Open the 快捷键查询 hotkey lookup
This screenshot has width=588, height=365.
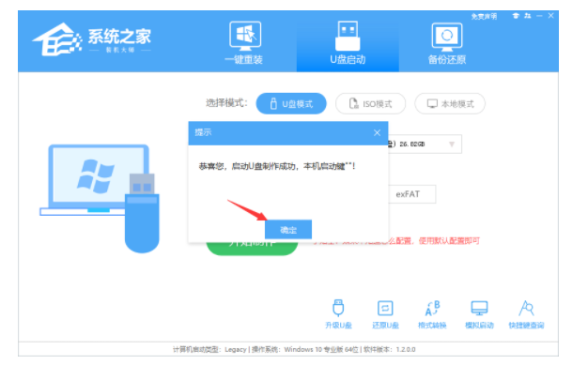click(x=526, y=314)
